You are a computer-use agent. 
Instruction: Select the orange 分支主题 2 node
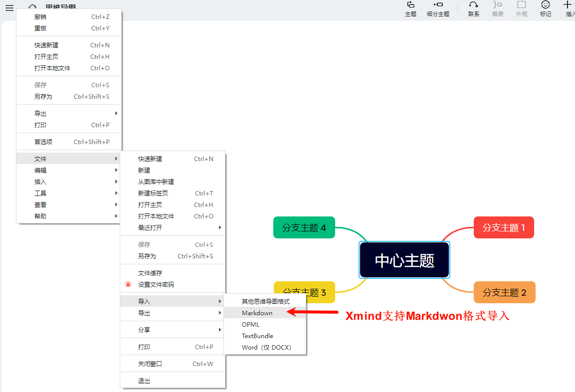[504, 292]
